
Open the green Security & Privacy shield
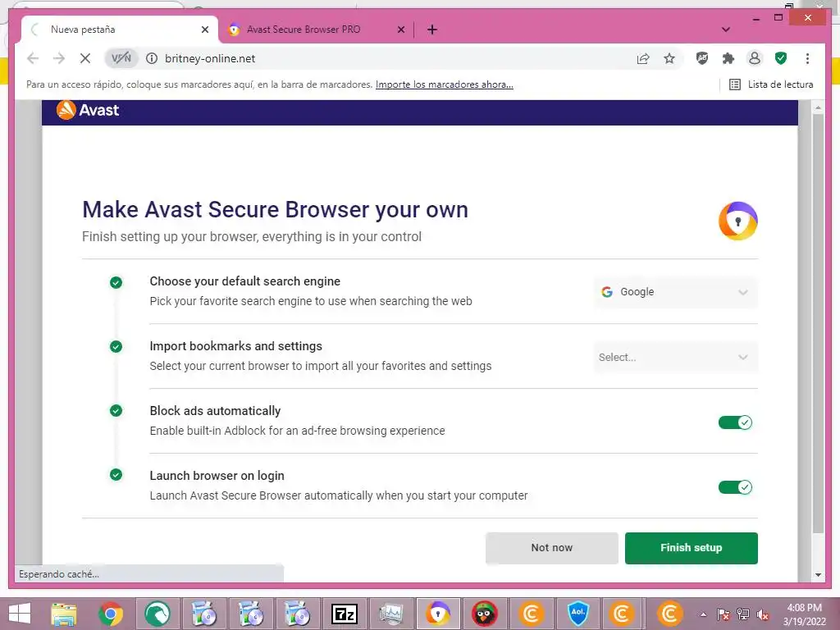pos(781,58)
